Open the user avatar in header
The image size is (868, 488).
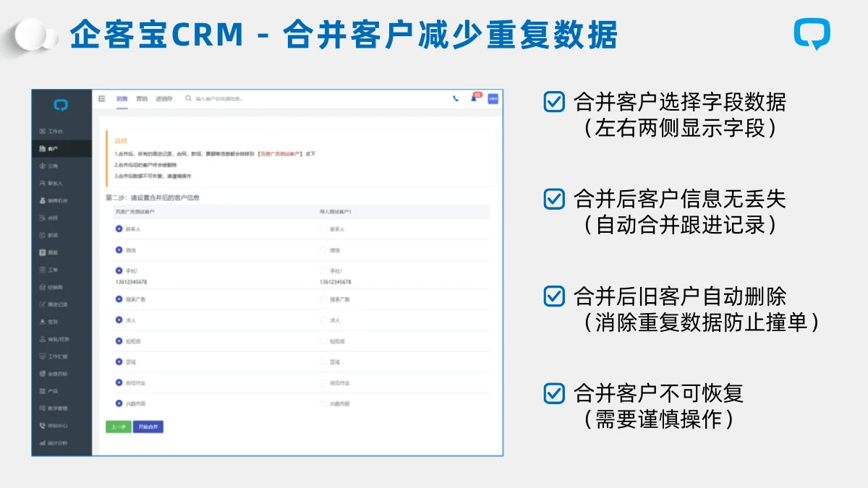pyautogui.click(x=493, y=99)
